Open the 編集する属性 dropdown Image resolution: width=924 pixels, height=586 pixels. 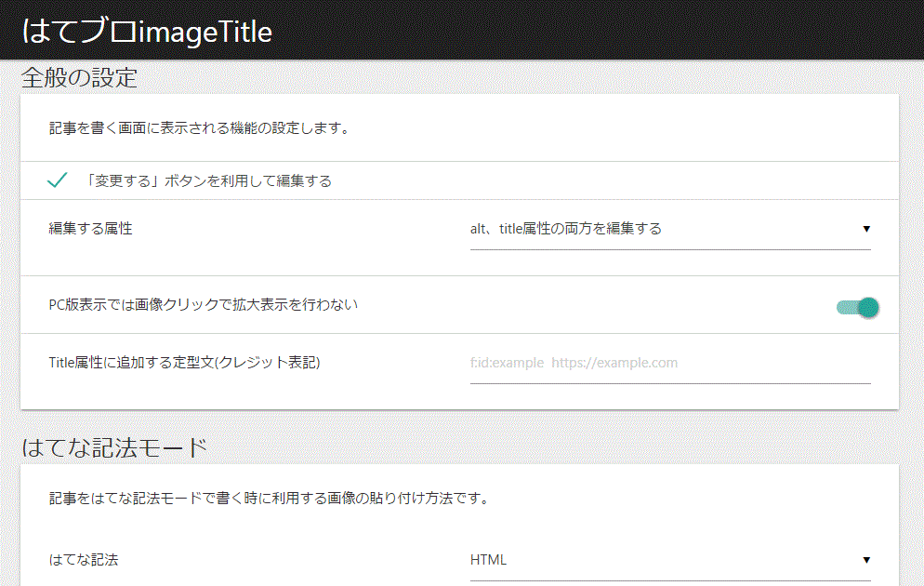[670, 230]
